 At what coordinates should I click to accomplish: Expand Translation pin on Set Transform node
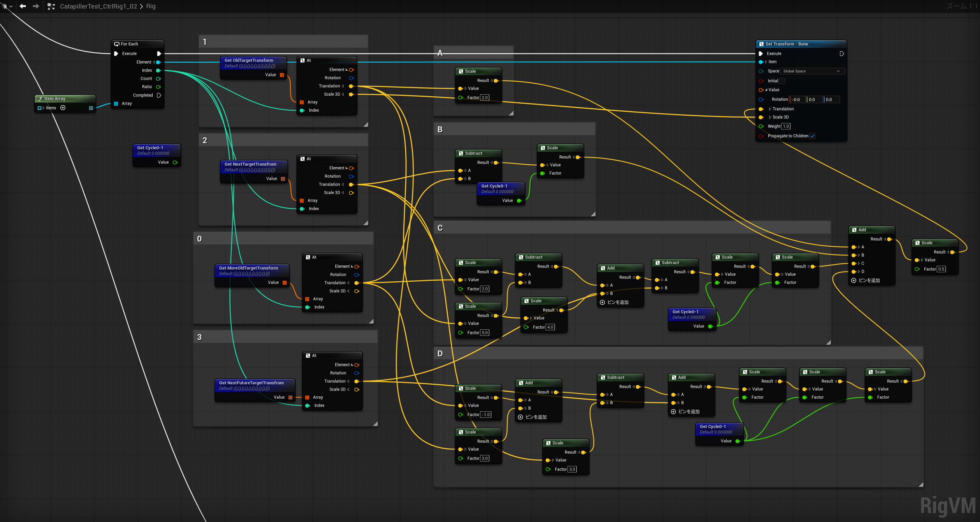point(770,109)
